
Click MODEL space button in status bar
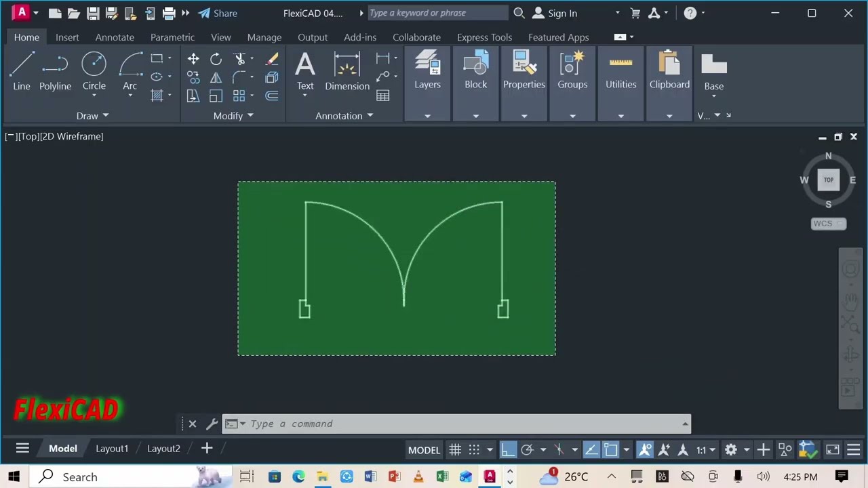tap(424, 449)
